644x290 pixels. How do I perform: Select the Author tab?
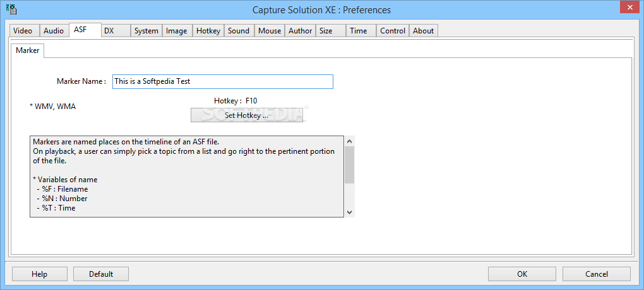click(x=301, y=31)
